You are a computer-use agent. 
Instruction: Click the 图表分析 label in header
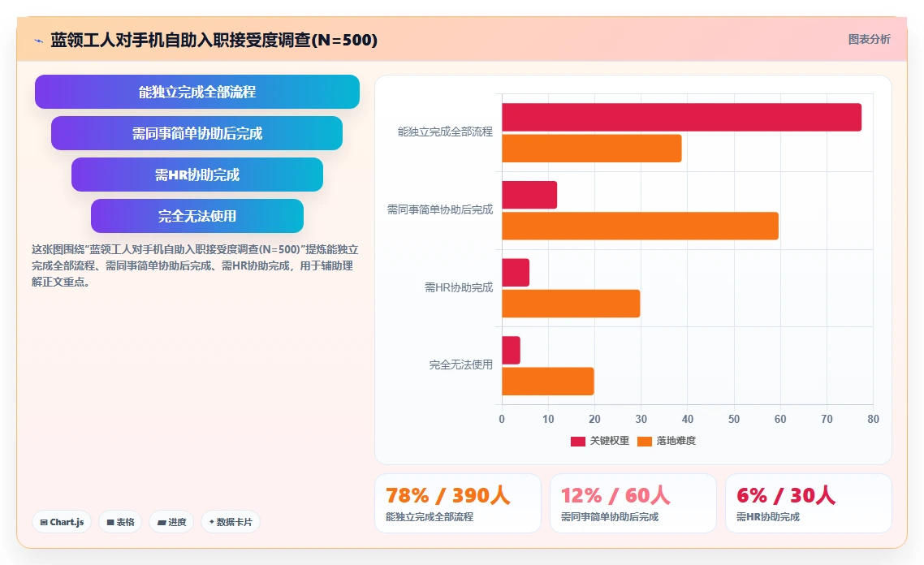point(870,40)
